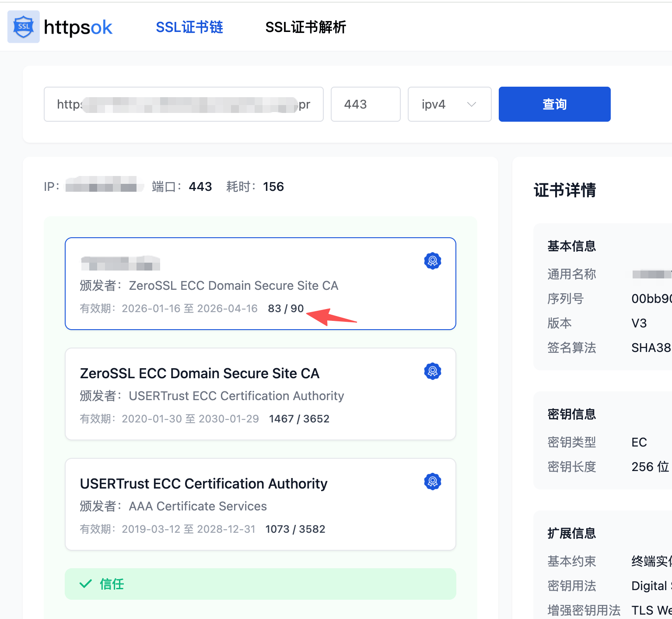672x619 pixels.
Task: Click the httpsok brand name text
Action: pos(78,27)
